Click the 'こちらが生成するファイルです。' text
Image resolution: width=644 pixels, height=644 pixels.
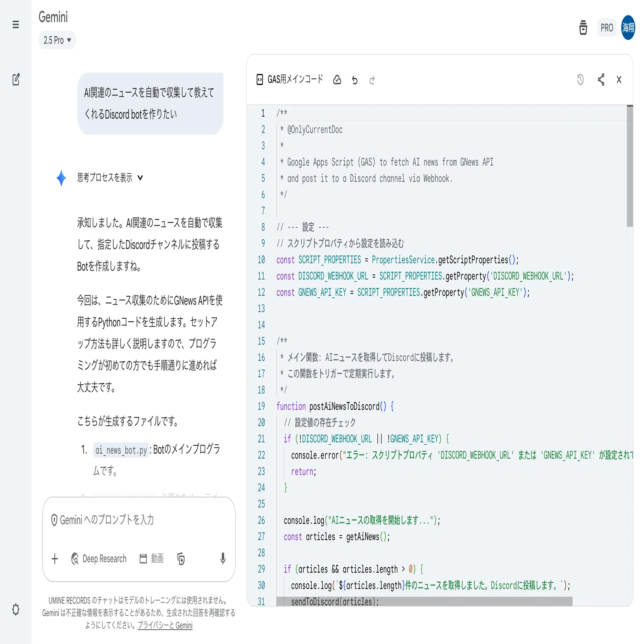[128, 421]
